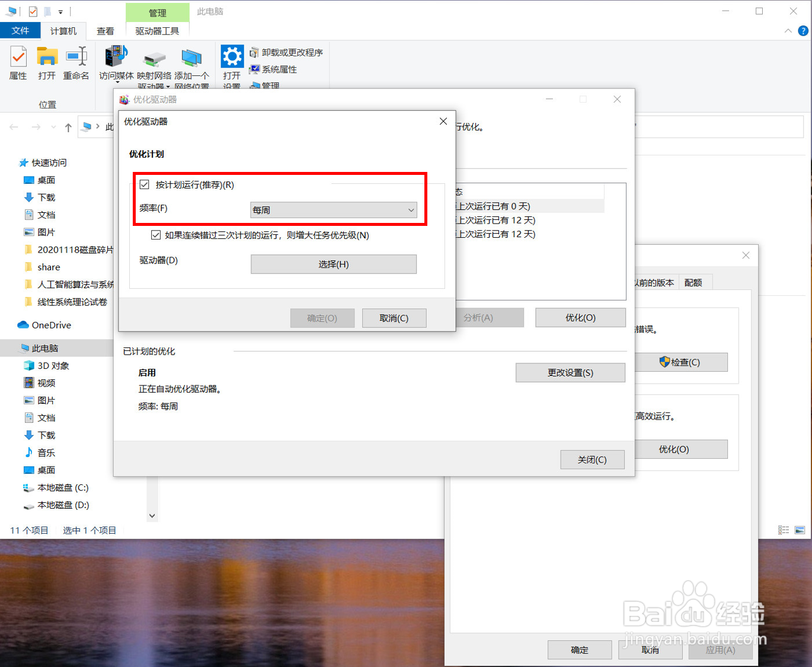Screen dimensions: 812x667
Task: Click the navigation pane scroll-down arrow
Action: point(152,516)
